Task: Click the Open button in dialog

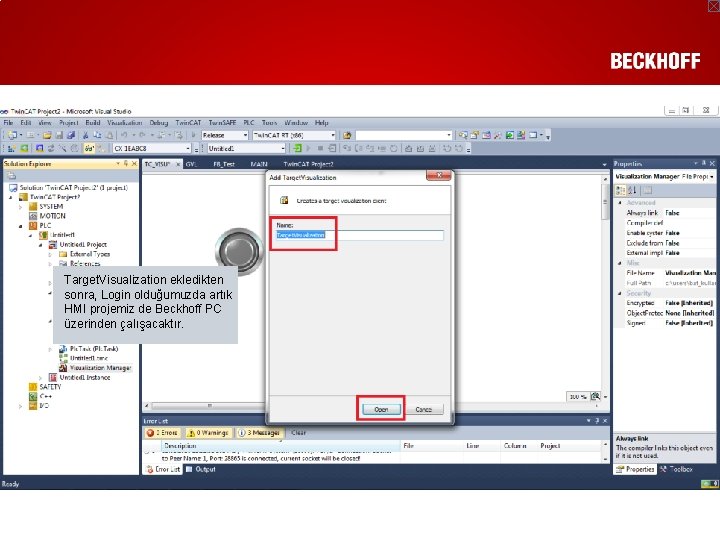Action: coord(381,409)
